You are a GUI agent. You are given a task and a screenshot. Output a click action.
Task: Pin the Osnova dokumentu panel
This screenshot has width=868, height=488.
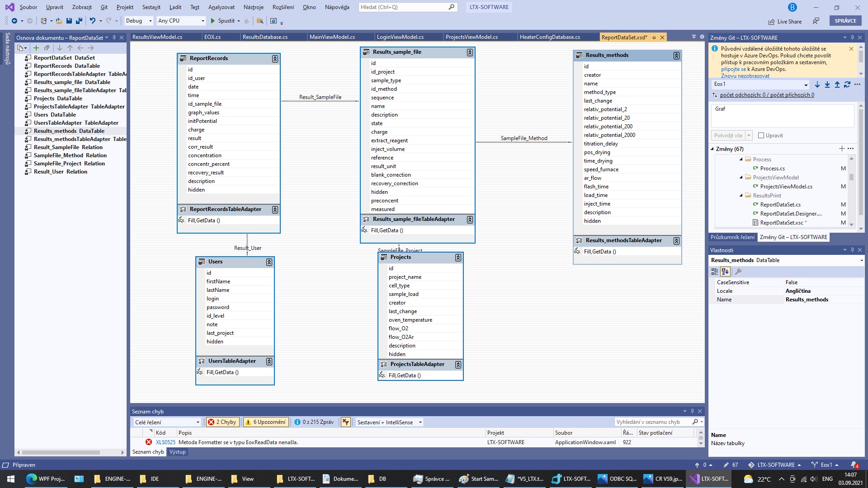click(x=114, y=38)
